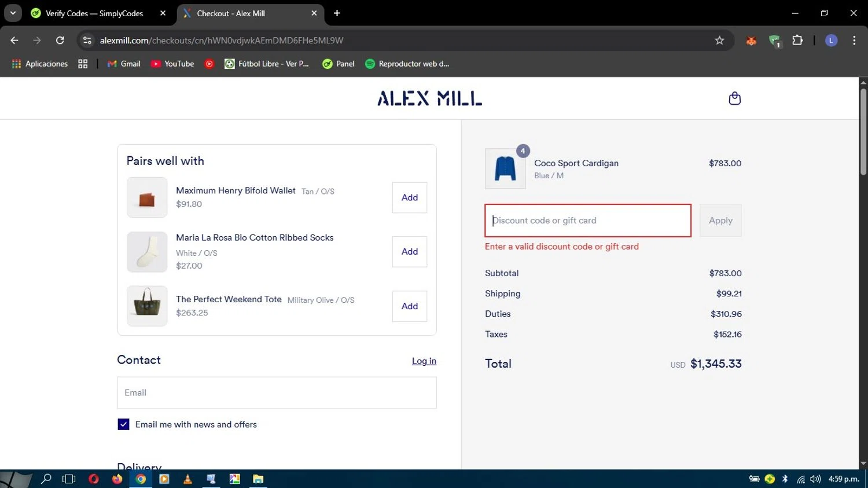
Task: Open a new browser tab
Action: pos(337,13)
